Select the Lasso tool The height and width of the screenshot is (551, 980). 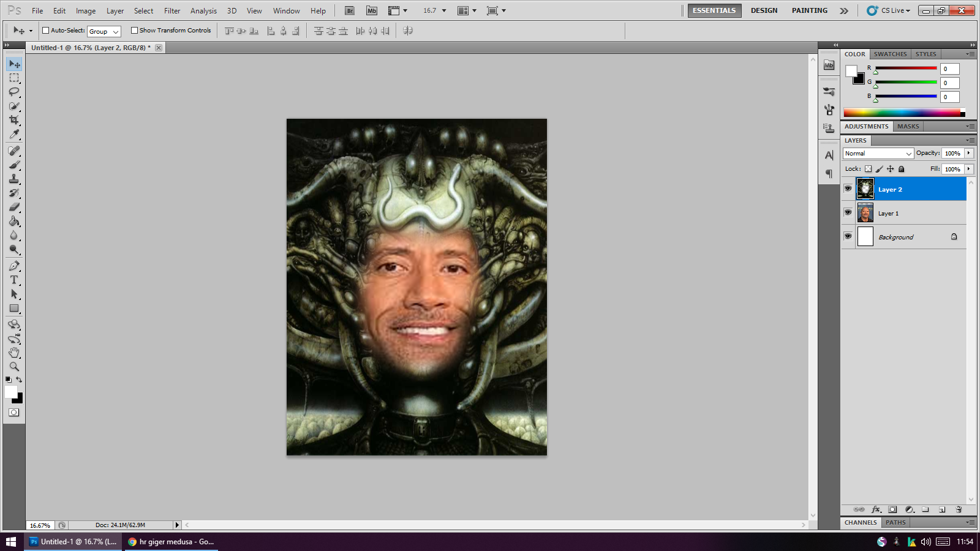point(14,92)
